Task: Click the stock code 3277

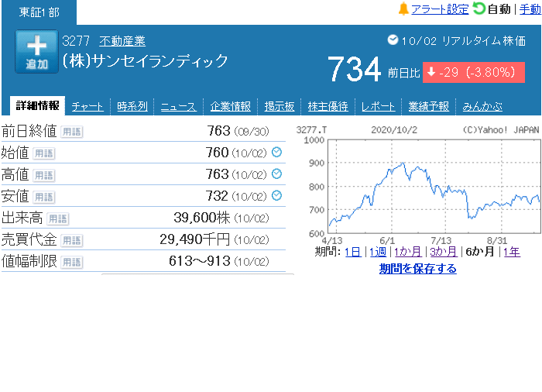Action: pos(76,41)
